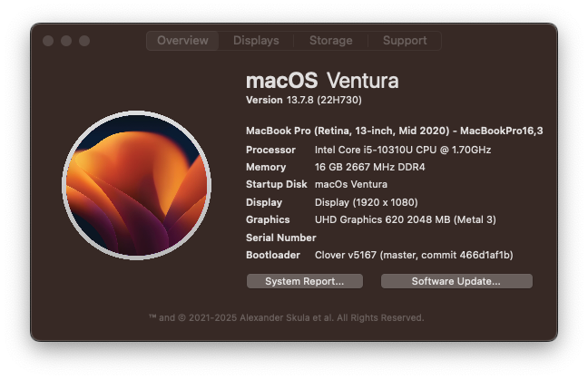Click the "Startup Disk" label

pos(277,184)
